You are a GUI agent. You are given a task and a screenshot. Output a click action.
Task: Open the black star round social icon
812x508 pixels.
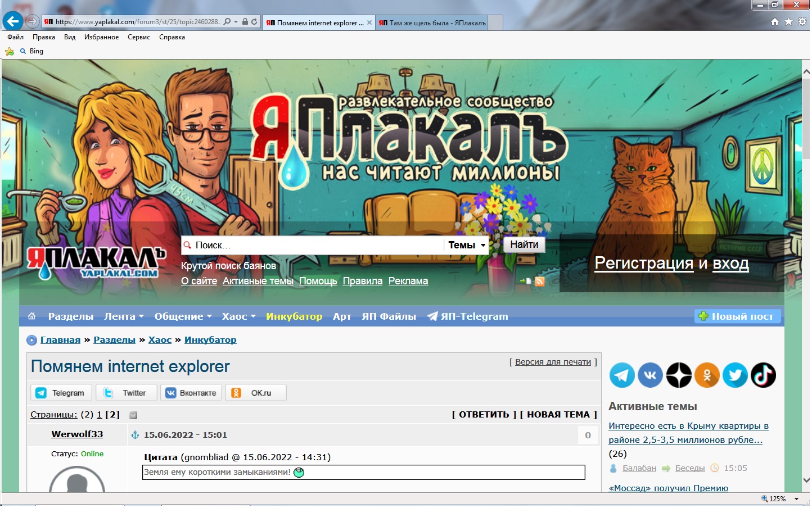pos(679,375)
